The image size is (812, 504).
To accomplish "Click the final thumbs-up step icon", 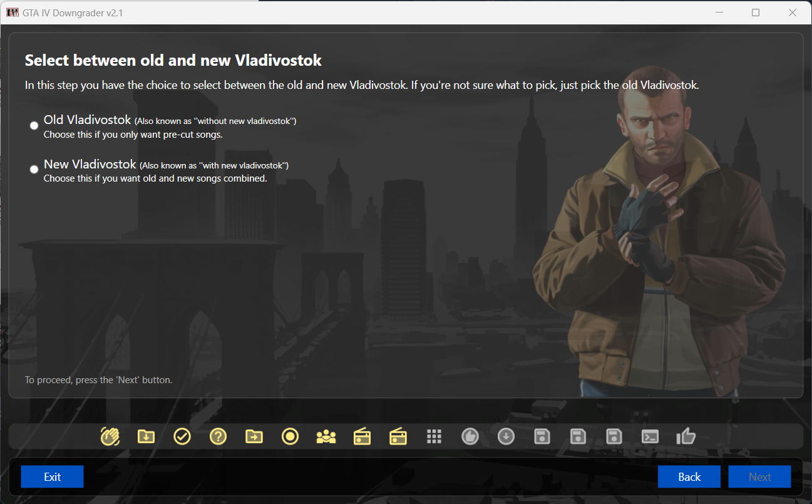I will pos(686,436).
